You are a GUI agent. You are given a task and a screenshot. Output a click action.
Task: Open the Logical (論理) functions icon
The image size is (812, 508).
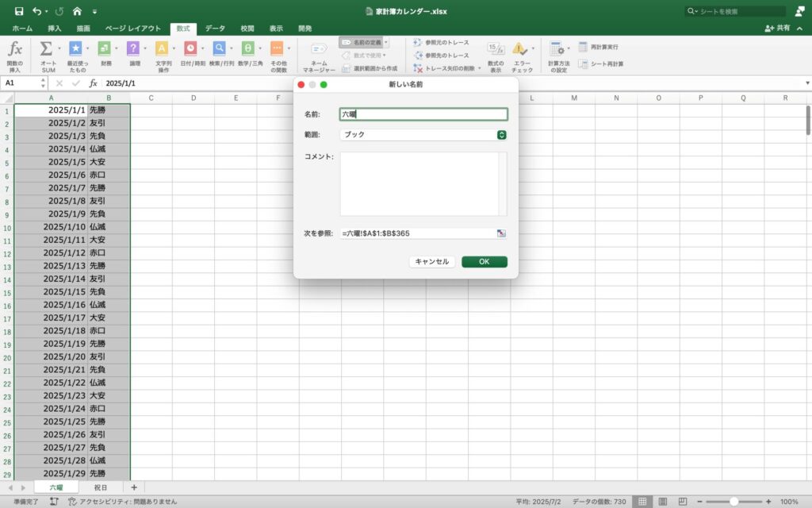133,48
